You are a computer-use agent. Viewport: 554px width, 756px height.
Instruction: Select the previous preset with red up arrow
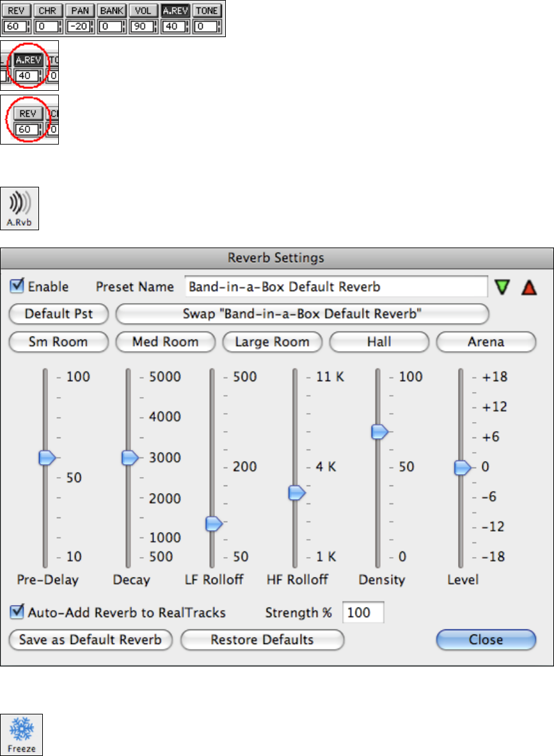pos(529,287)
